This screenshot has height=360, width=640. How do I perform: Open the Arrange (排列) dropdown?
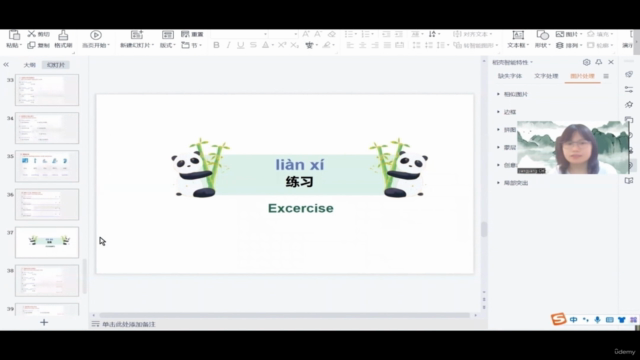pos(569,45)
